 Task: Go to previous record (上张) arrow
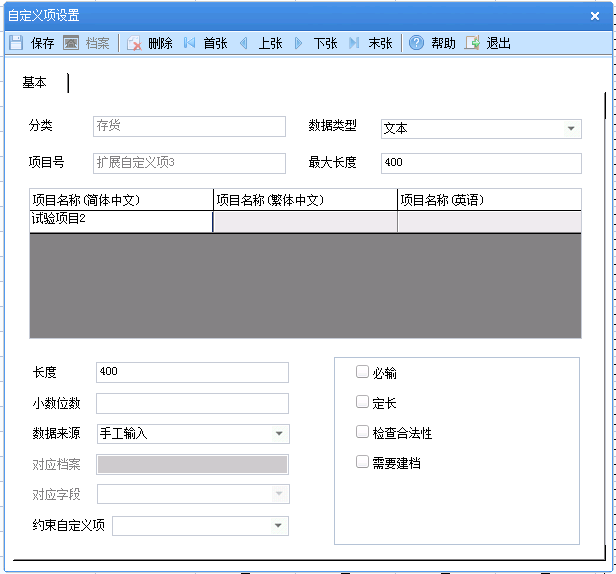pyautogui.click(x=244, y=43)
